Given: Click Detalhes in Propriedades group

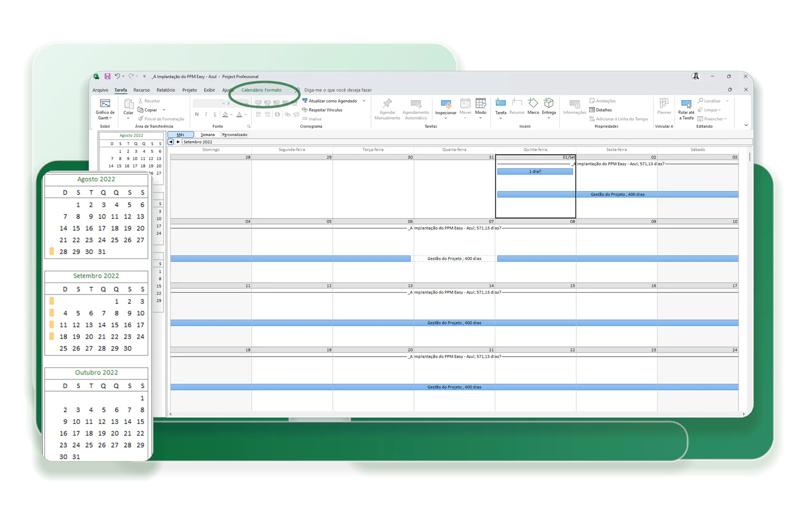Looking at the screenshot, I should click(600, 110).
